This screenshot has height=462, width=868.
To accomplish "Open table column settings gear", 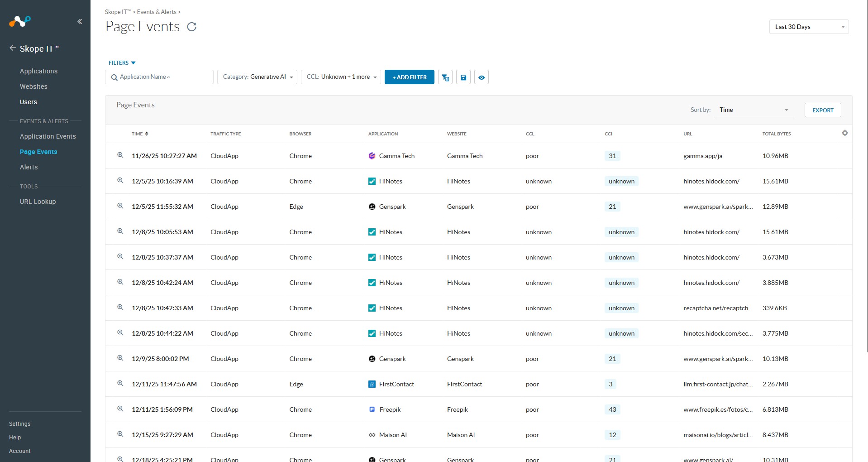I will coord(844,133).
